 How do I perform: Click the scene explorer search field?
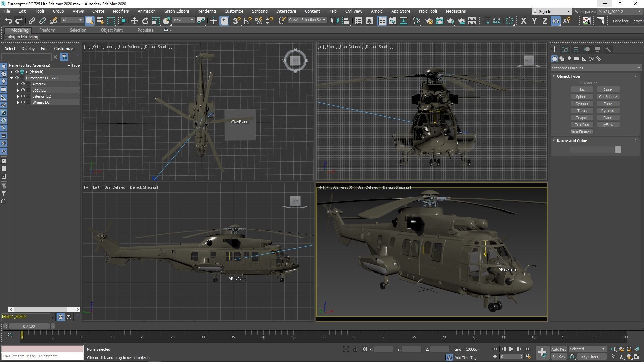(x=26, y=57)
